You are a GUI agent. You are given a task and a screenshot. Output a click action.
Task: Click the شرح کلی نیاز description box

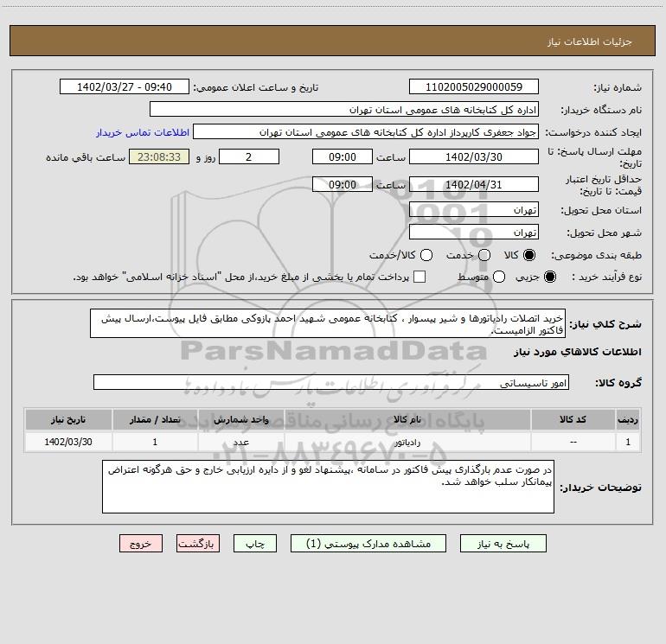(328, 323)
